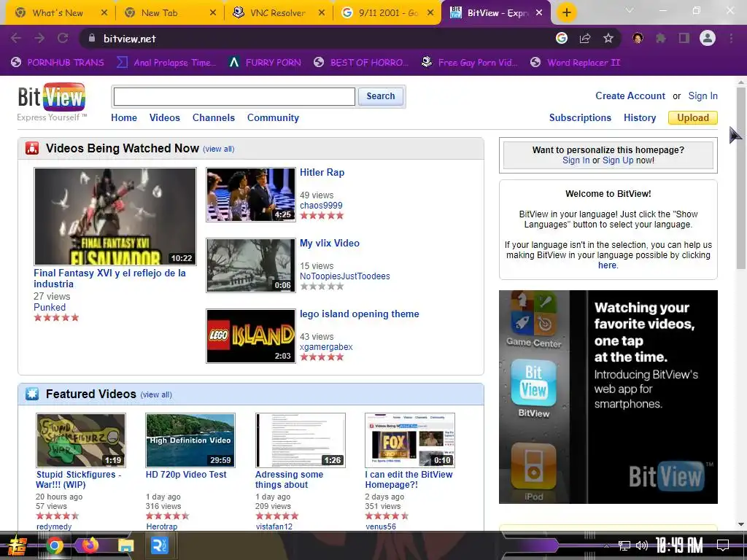Open the Chrome profile avatar
The image size is (747, 560).
708,38
